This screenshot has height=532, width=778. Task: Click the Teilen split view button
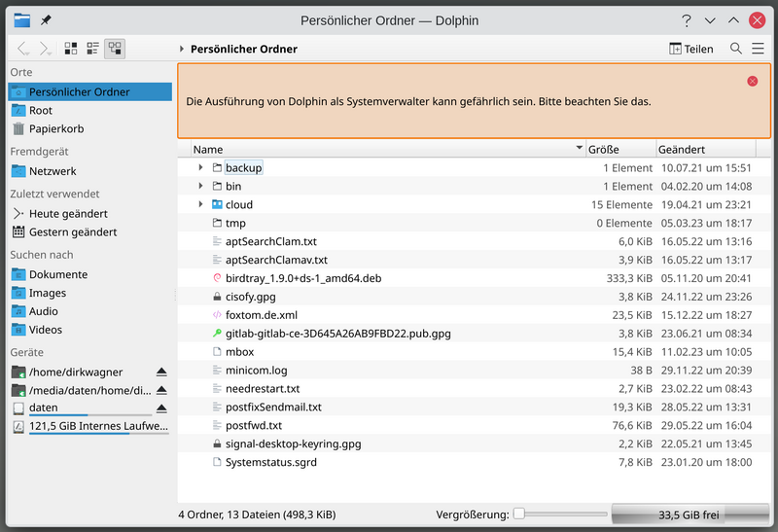690,49
